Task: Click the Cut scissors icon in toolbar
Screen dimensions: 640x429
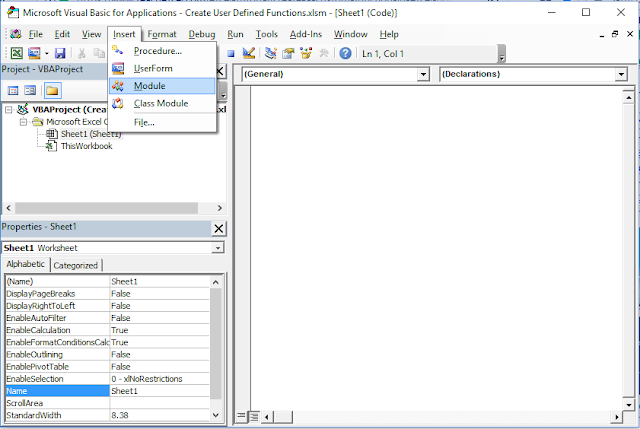Action: click(x=82, y=53)
